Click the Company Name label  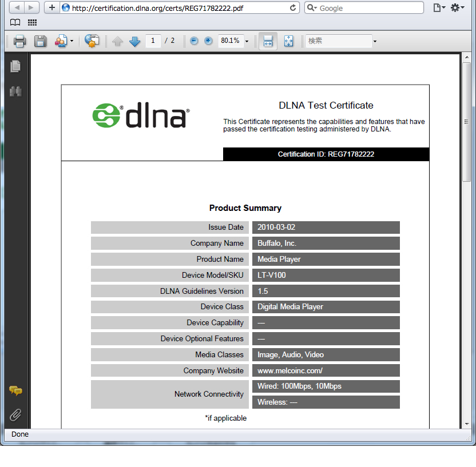coord(217,243)
